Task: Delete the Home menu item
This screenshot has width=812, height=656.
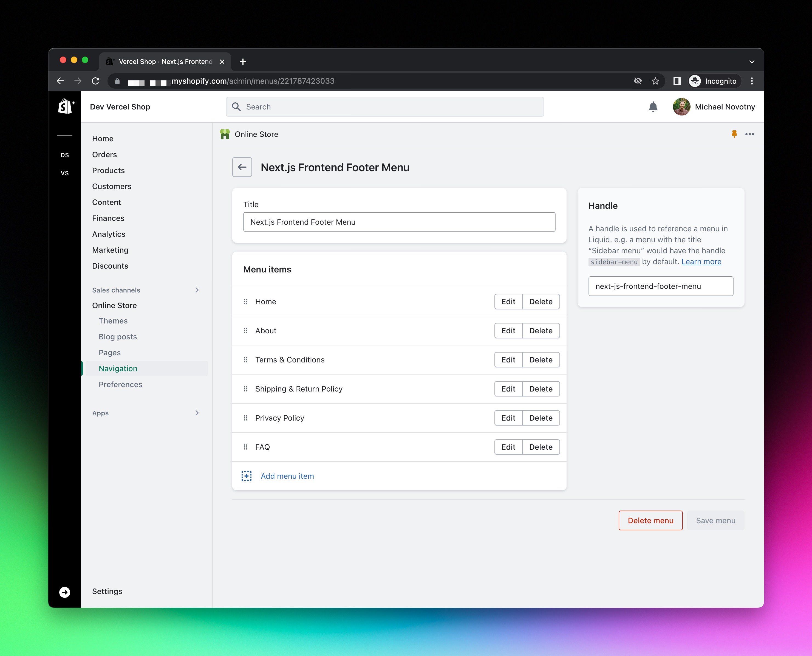Action: 541,302
